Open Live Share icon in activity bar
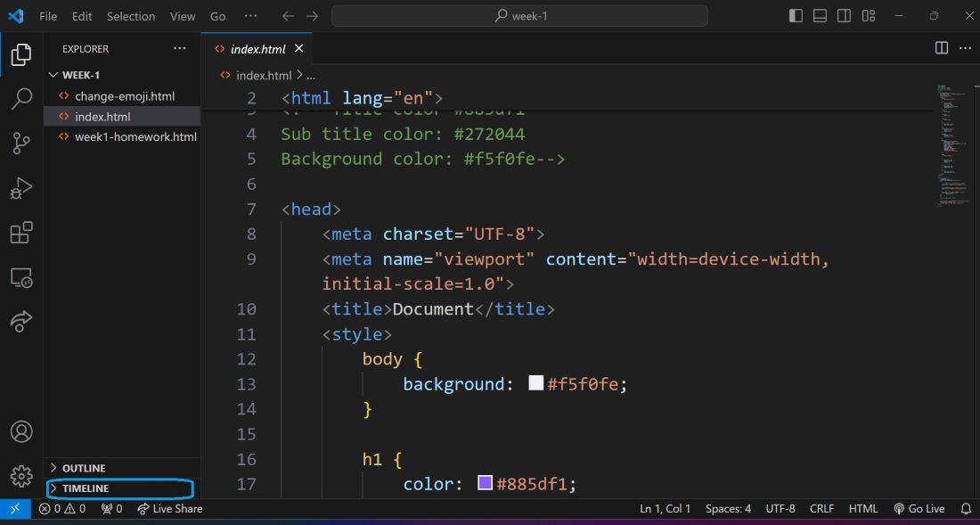This screenshot has height=525, width=980. click(x=22, y=321)
